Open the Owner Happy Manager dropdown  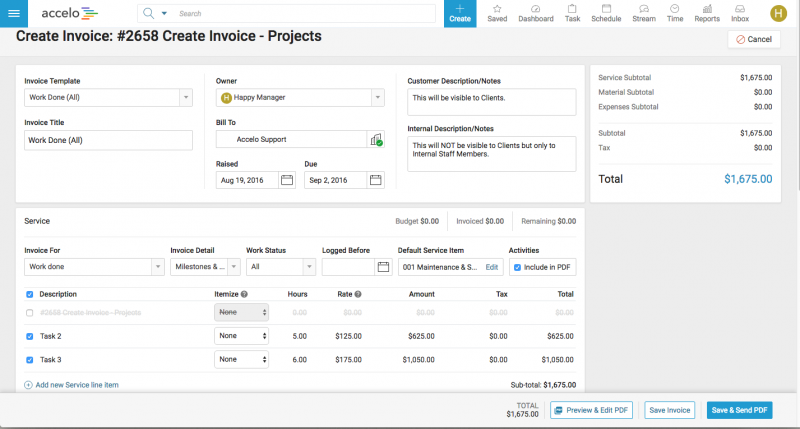click(x=377, y=97)
